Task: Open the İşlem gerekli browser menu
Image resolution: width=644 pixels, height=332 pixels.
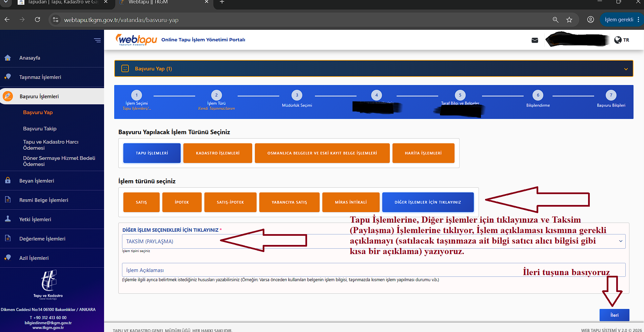Action: [622, 20]
